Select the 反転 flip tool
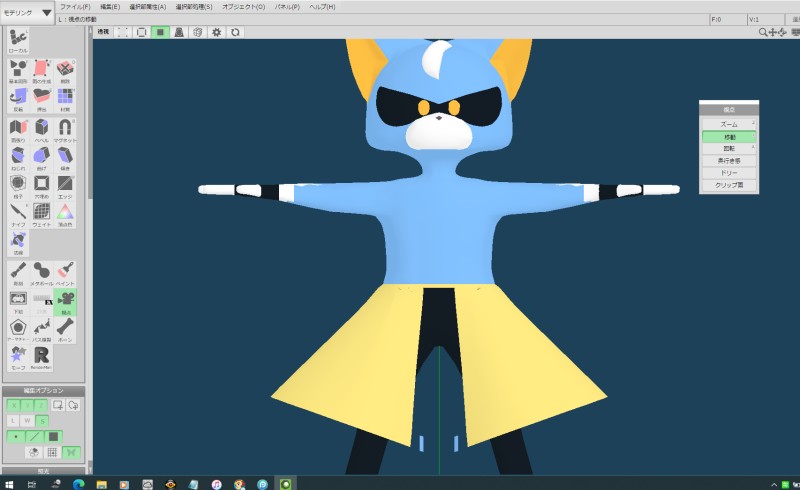This screenshot has height=490, width=800. pos(18,100)
